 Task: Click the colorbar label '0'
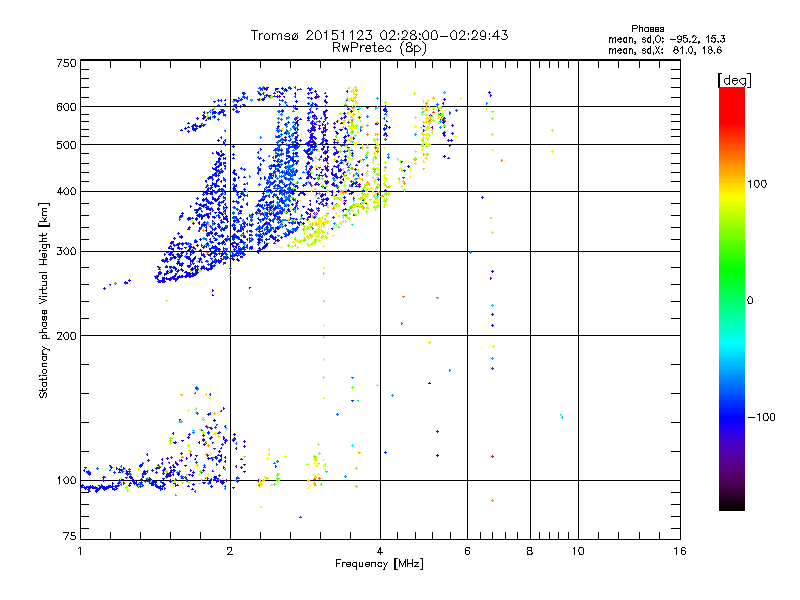(x=750, y=301)
